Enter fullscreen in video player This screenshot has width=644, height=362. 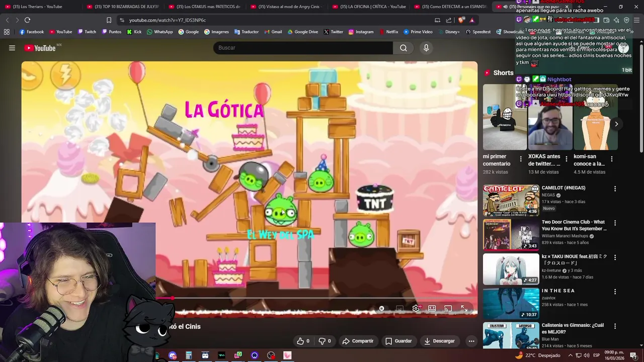click(x=464, y=308)
